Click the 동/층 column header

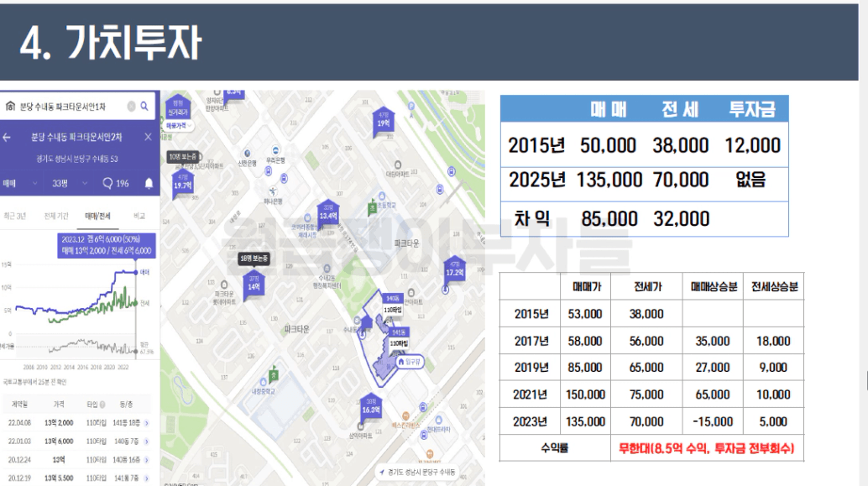click(x=126, y=405)
